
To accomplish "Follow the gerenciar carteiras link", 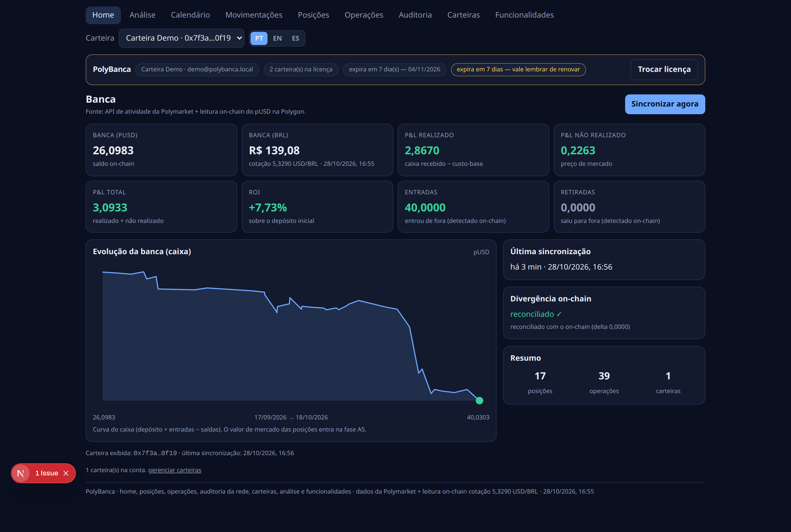I will pyautogui.click(x=175, y=470).
